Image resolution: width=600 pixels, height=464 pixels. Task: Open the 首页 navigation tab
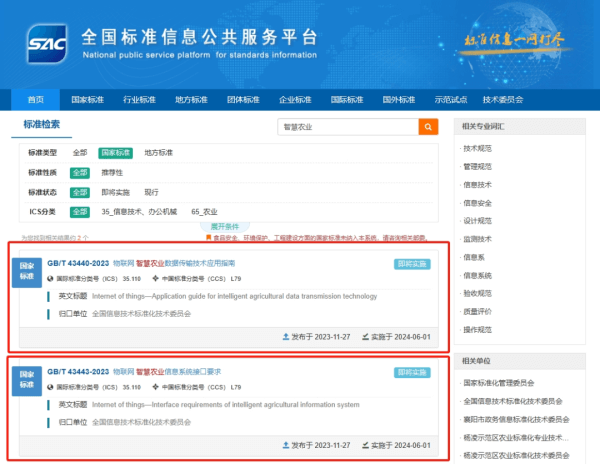coord(36,99)
